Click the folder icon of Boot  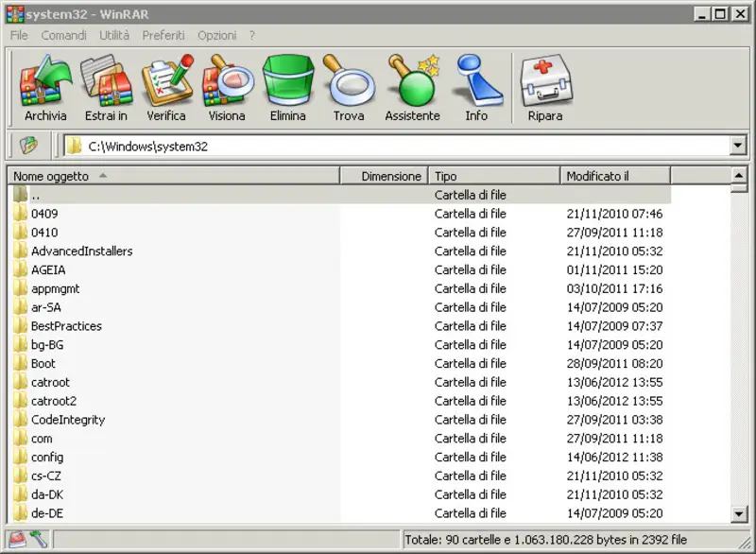click(x=20, y=363)
